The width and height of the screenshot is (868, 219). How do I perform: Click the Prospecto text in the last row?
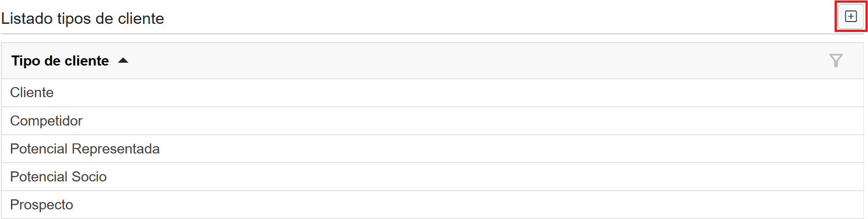pyautogui.click(x=41, y=205)
